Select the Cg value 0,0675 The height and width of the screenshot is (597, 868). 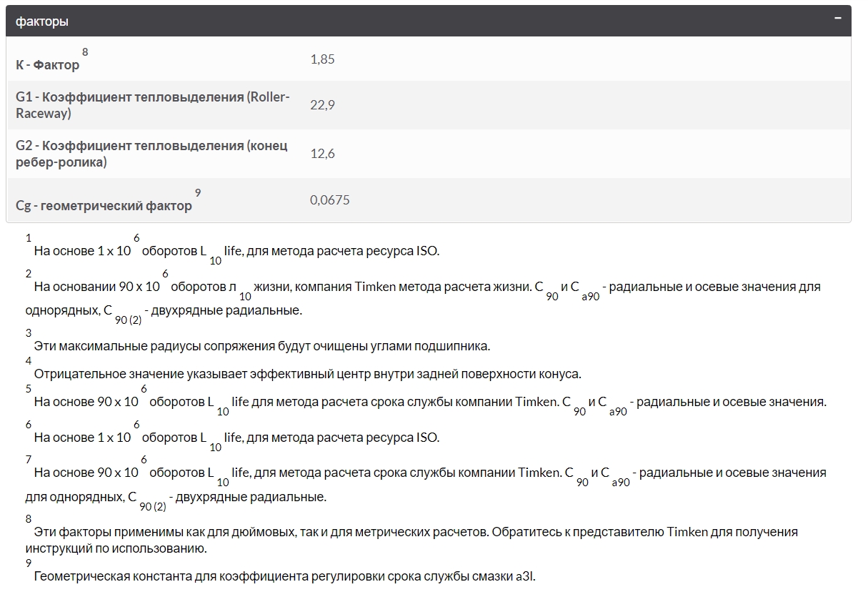[330, 200]
